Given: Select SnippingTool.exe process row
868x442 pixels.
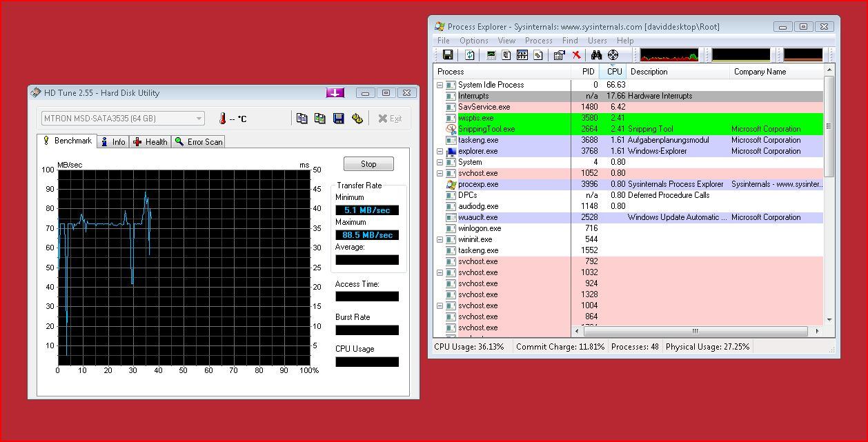Looking at the screenshot, I should tap(629, 129).
